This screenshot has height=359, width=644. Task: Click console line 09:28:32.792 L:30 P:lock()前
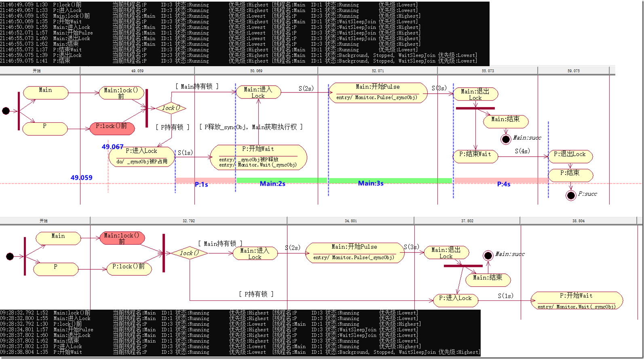[x=210, y=324]
